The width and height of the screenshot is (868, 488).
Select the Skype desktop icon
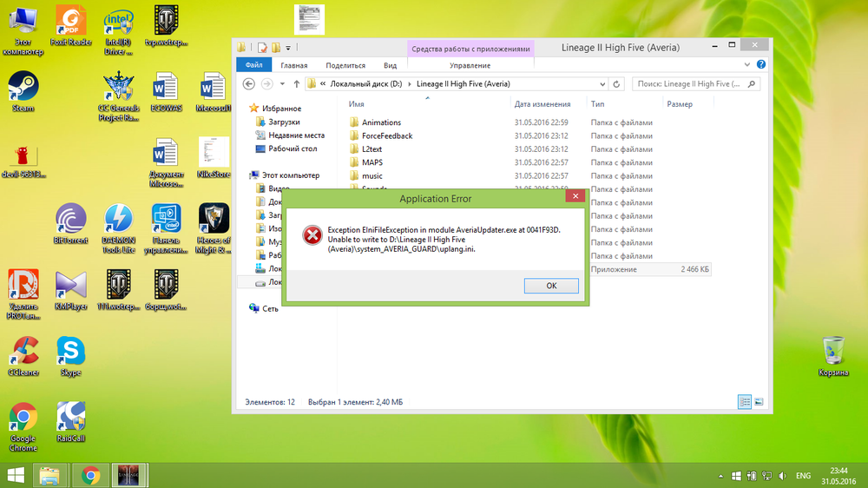click(x=70, y=353)
